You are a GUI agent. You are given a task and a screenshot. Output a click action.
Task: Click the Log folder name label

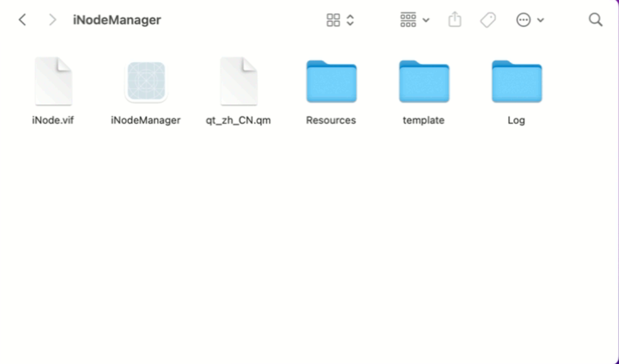point(516,120)
